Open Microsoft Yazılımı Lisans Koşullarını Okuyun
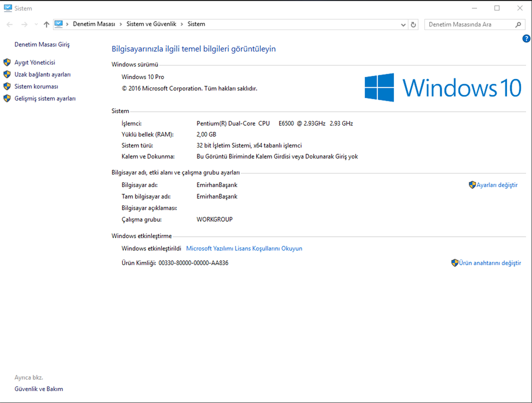 click(x=244, y=249)
